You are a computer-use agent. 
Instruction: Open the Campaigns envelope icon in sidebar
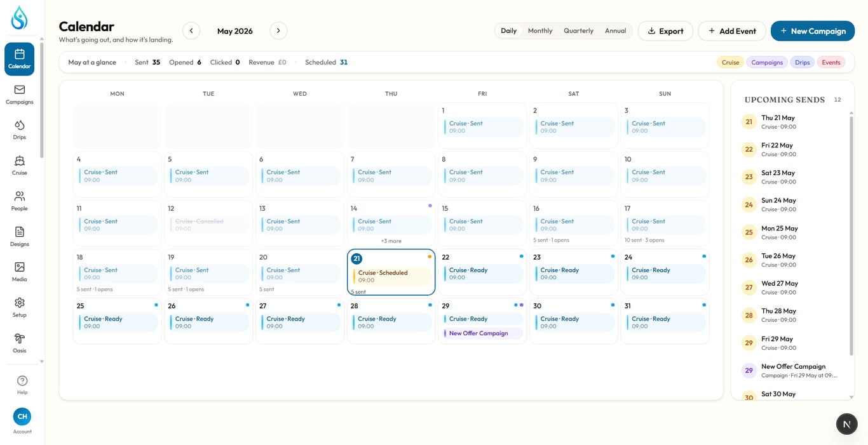coord(20,90)
